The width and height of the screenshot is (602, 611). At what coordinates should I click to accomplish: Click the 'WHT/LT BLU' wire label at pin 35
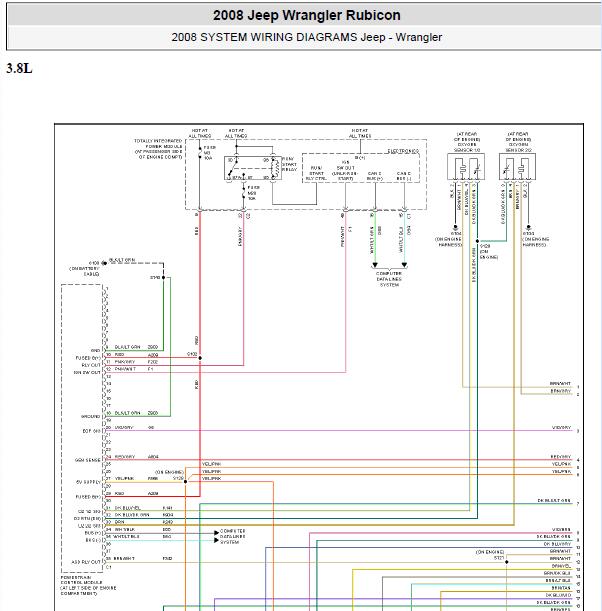127,537
